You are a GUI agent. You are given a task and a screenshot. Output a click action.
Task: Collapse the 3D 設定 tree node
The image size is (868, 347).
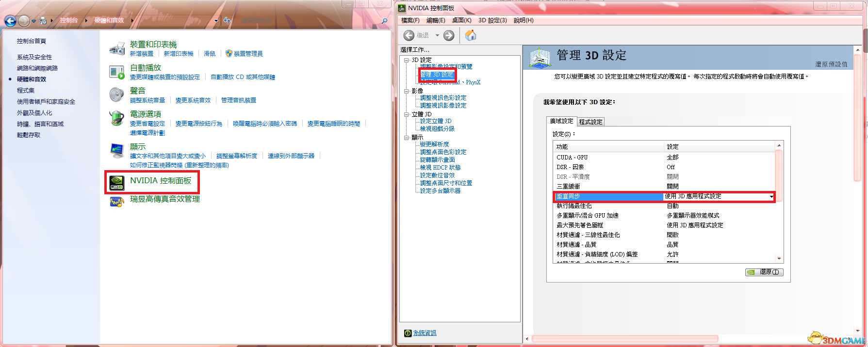[x=407, y=60]
